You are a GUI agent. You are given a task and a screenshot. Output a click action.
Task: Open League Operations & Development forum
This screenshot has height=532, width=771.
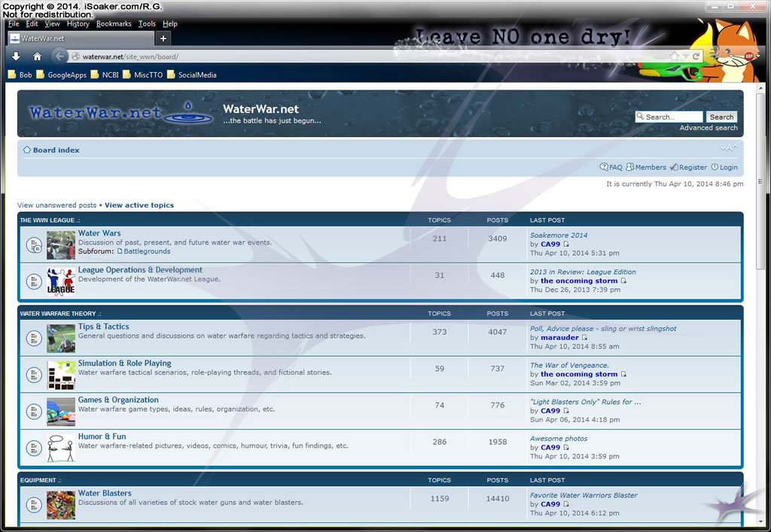click(140, 270)
